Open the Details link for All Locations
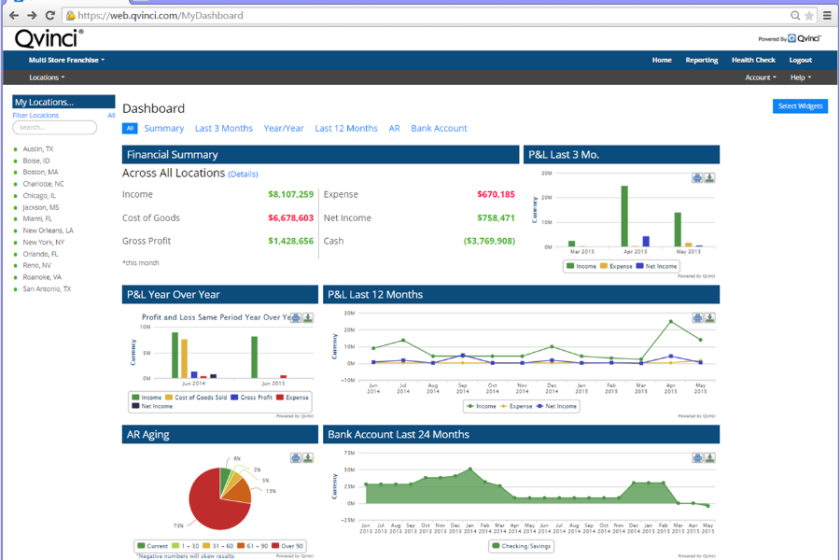Viewport: 840px width, 560px height. (243, 174)
